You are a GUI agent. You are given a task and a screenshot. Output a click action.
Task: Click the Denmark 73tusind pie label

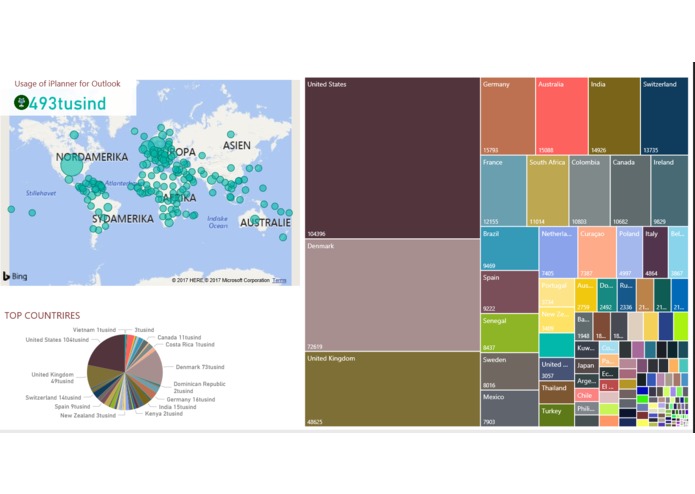point(200,367)
